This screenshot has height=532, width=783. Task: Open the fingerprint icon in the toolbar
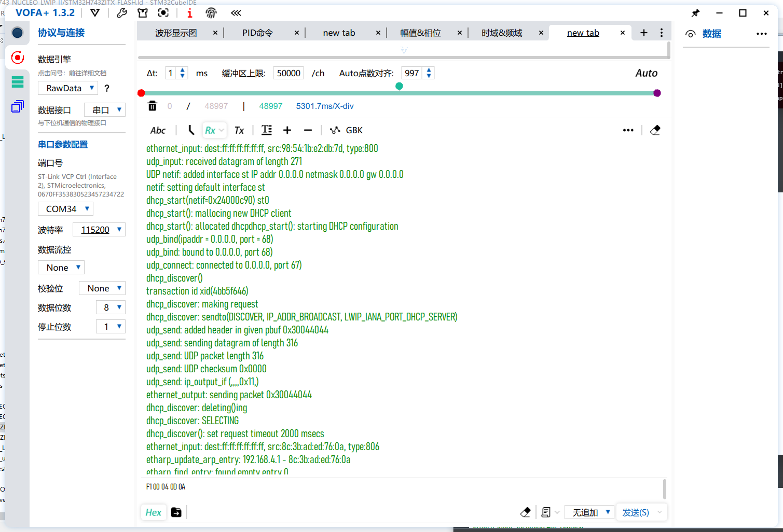211,12
